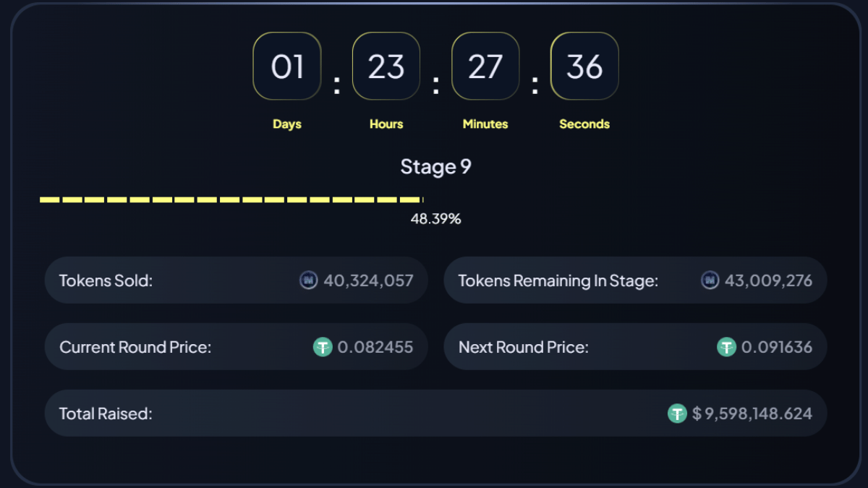Click Tether icon next to Next Round Price

tap(726, 347)
